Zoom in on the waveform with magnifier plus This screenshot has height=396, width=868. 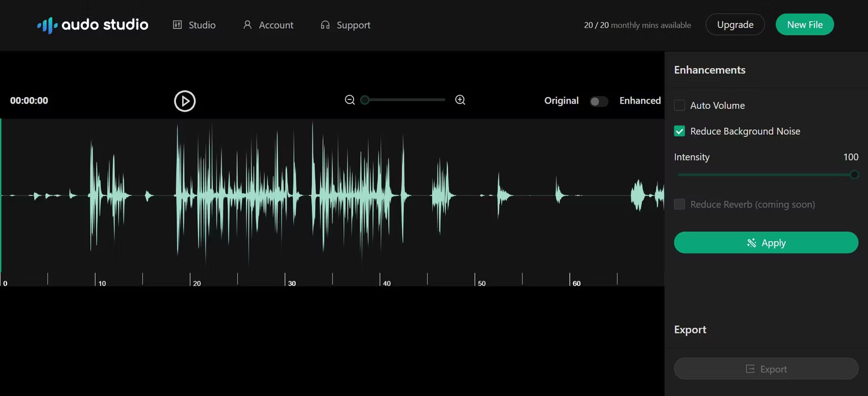(460, 99)
